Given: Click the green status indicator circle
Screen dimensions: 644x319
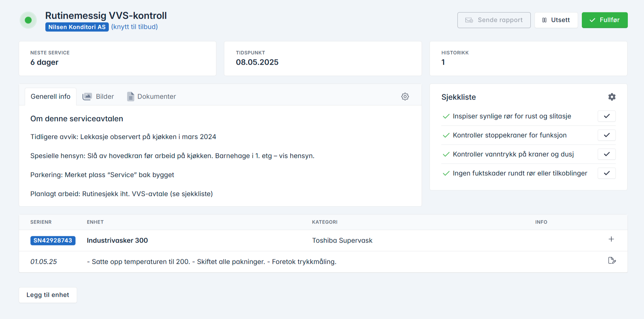Looking at the screenshot, I should (x=28, y=20).
